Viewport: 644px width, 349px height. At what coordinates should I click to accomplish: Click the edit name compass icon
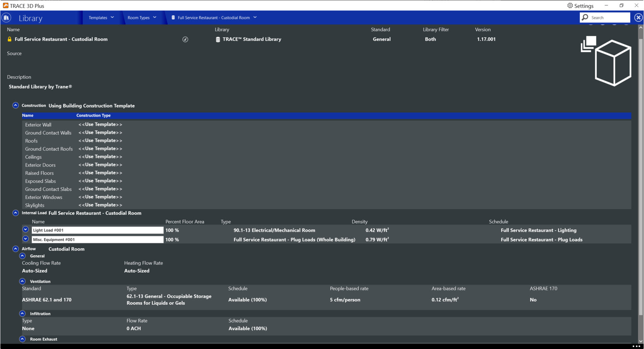tap(185, 40)
